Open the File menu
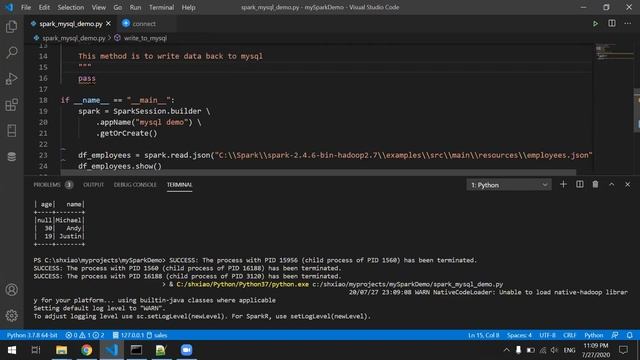 (x=26, y=7)
